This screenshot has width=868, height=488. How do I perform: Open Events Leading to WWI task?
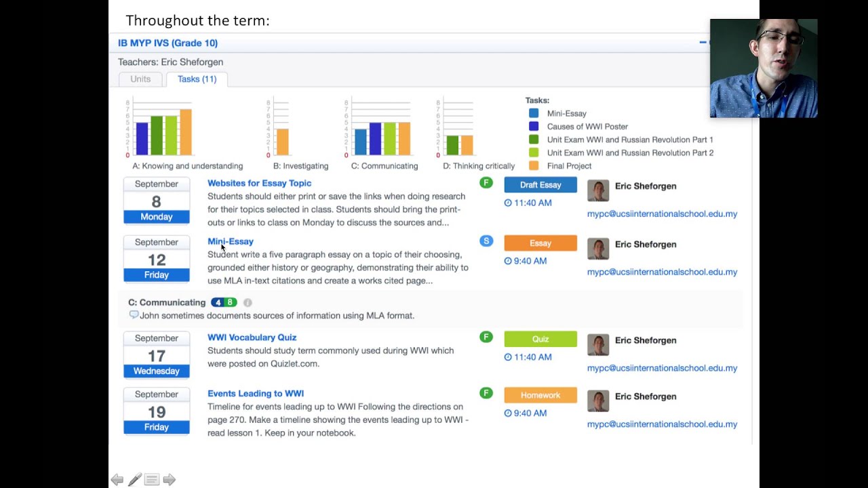tap(256, 393)
